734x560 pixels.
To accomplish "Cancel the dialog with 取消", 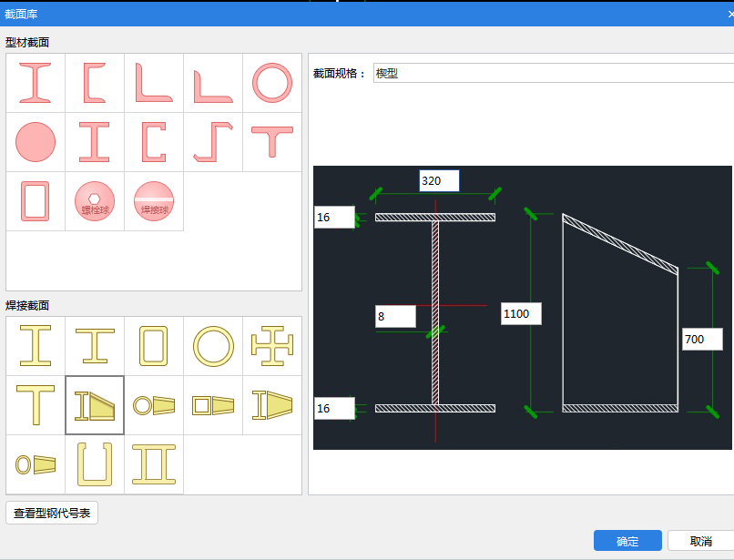I will click(x=701, y=541).
